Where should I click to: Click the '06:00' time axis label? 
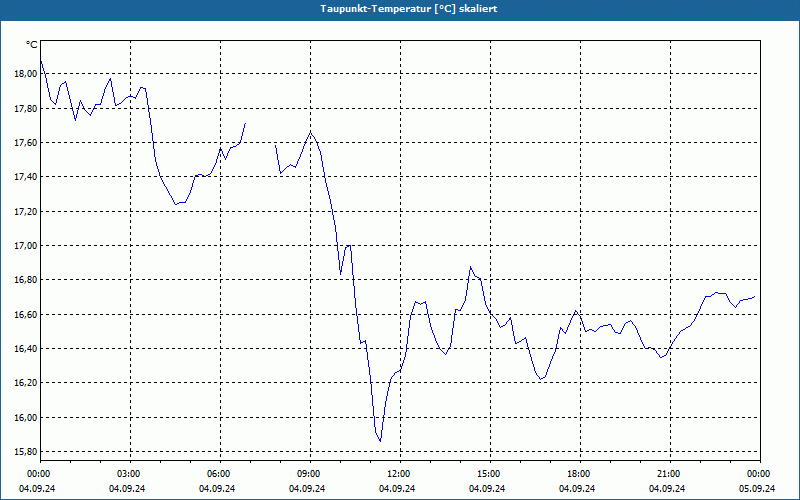pos(220,474)
